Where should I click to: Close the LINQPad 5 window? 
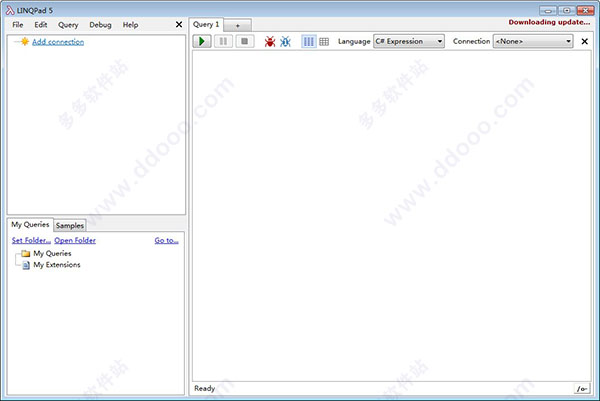pyautogui.click(x=585, y=10)
